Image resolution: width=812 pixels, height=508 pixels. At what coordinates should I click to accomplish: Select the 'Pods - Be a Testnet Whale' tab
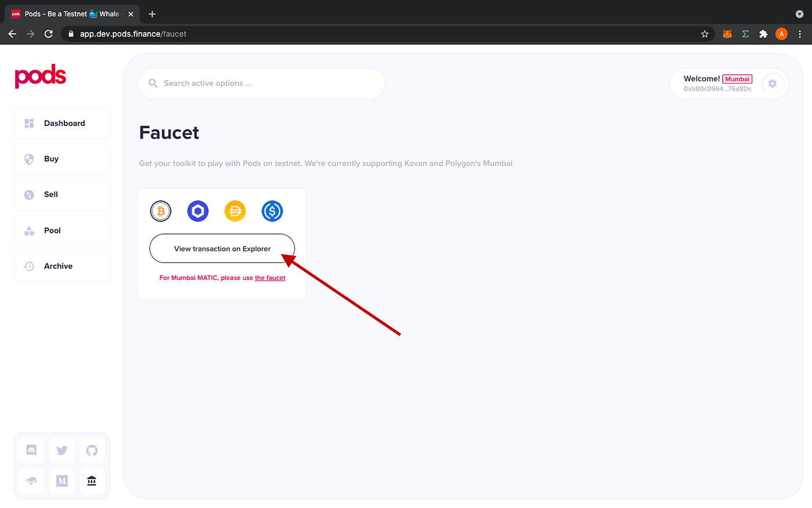pos(72,14)
